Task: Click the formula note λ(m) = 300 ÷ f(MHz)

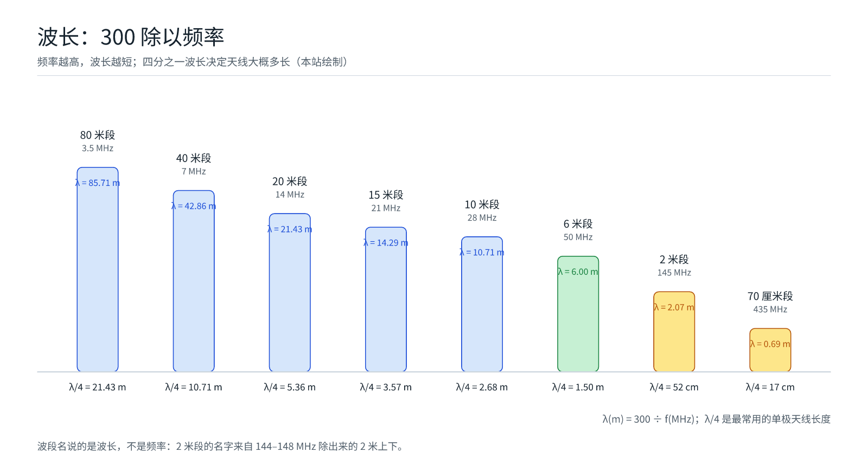Action: click(x=716, y=419)
